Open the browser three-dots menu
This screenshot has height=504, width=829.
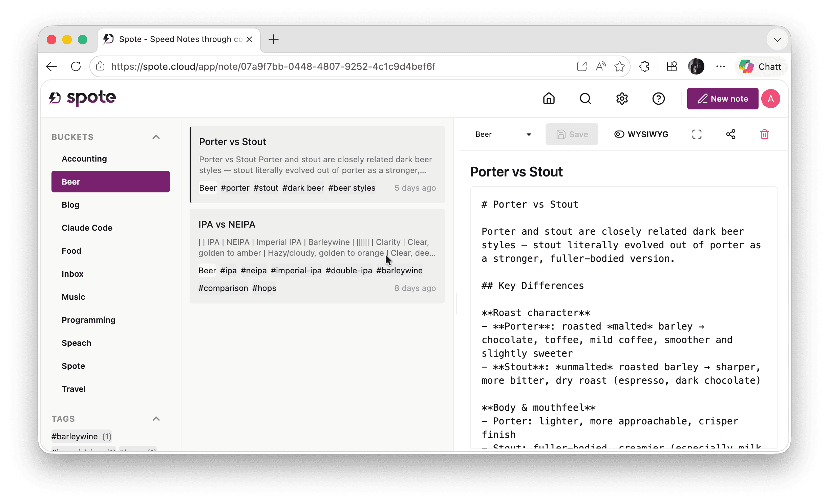click(x=721, y=66)
